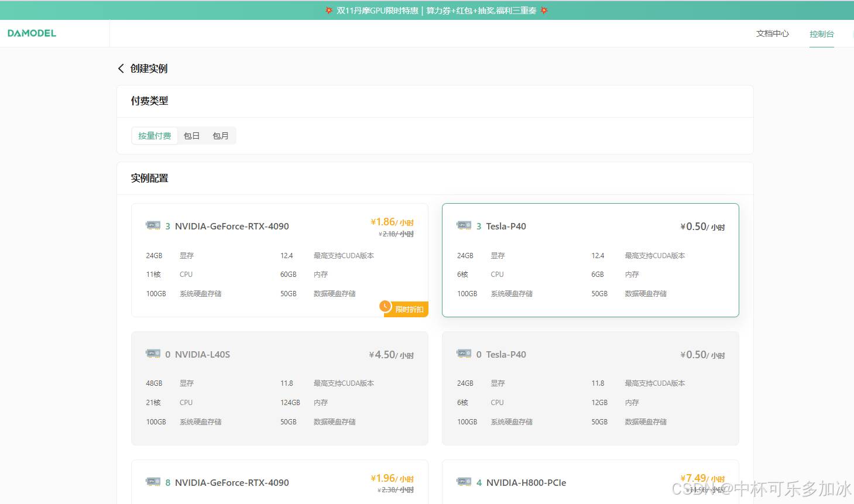
Task: Click the 实例配置 section heading
Action: coord(149,178)
